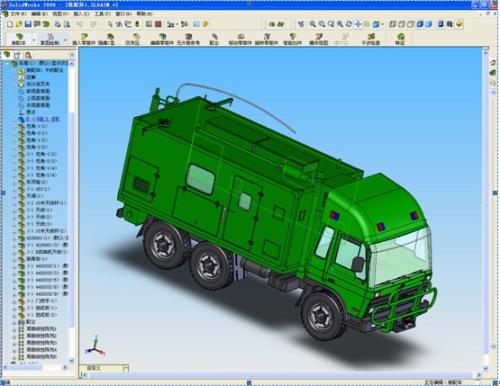Switch to FeatureManager design tree tab
This screenshot has height=386, width=500.
click(x=7, y=55)
